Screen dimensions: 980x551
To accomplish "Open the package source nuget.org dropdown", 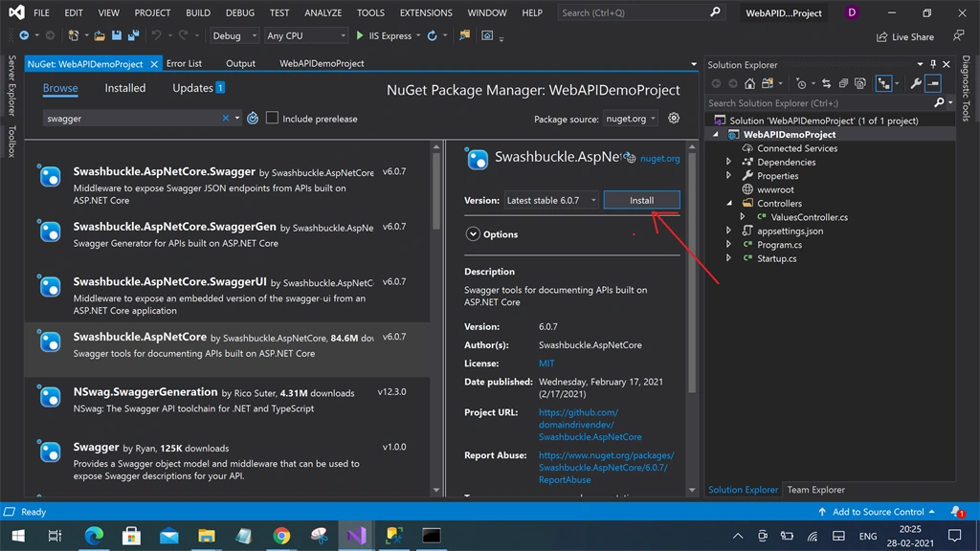I will [631, 118].
